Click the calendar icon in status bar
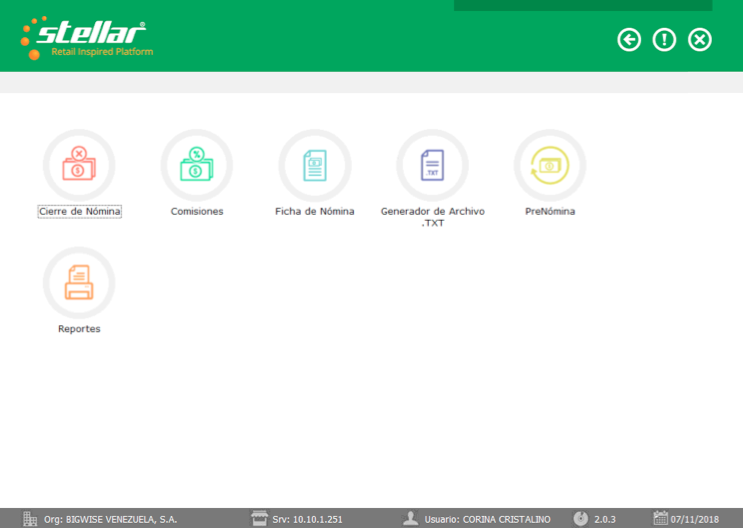743x528 pixels. click(x=660, y=519)
